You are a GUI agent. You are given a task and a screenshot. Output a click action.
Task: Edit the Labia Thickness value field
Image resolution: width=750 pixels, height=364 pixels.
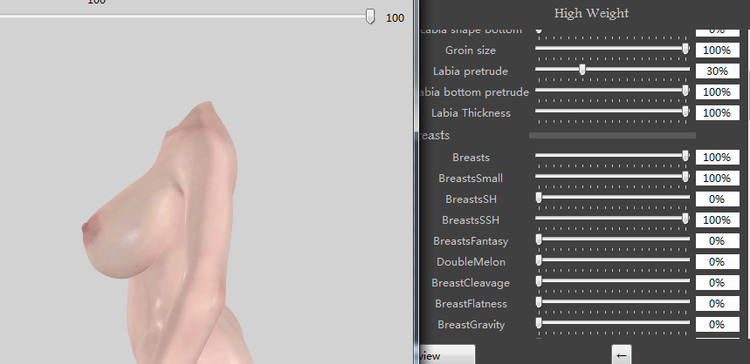pos(717,113)
